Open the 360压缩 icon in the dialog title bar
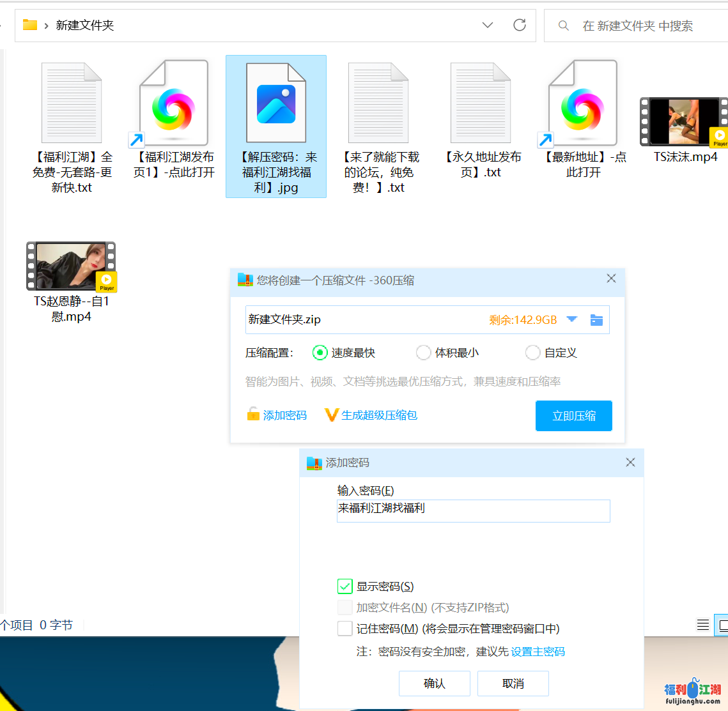Viewport: 728px width, 711px height. [245, 280]
